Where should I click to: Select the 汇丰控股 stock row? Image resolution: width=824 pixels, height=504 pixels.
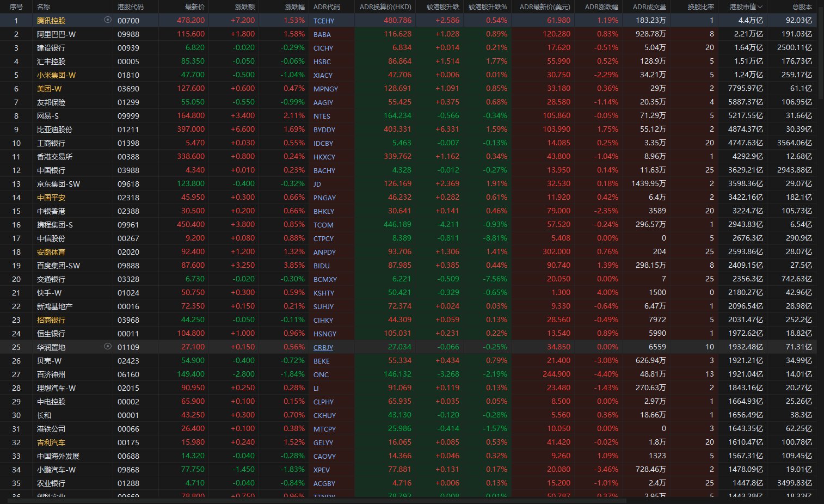point(408,61)
